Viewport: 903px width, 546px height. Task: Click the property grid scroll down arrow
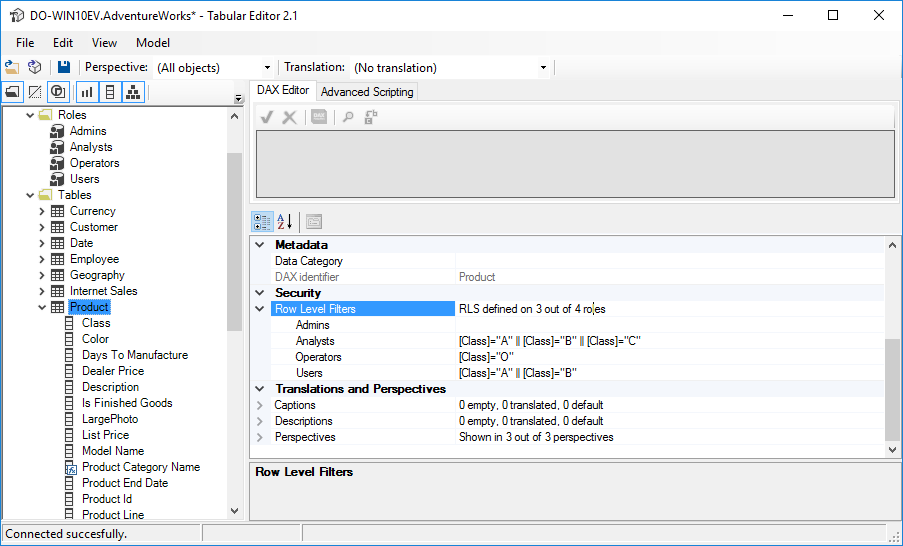[892, 450]
